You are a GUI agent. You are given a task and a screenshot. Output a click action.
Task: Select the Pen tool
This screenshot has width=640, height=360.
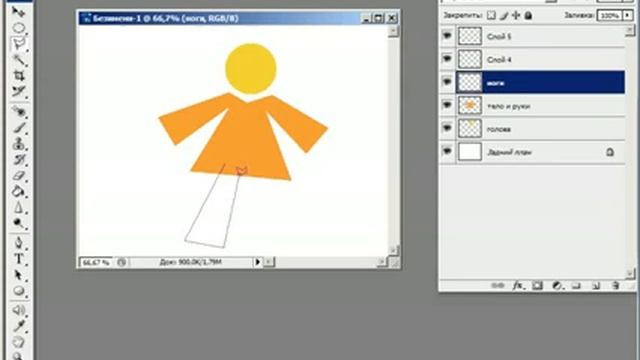click(x=18, y=242)
